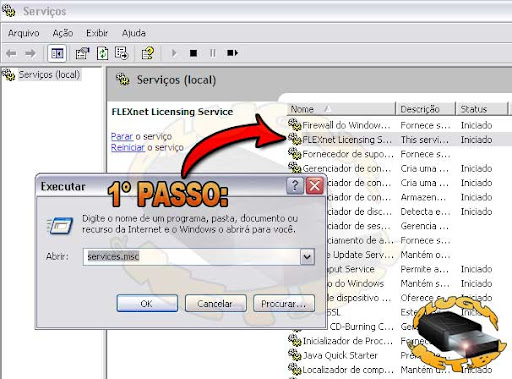Sort by the Nome column header

pos(341,109)
